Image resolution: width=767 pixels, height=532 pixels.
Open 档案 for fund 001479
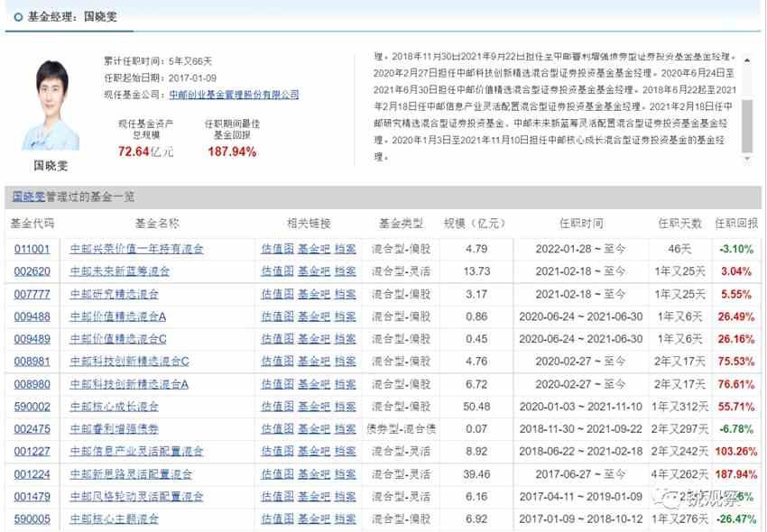346,497
